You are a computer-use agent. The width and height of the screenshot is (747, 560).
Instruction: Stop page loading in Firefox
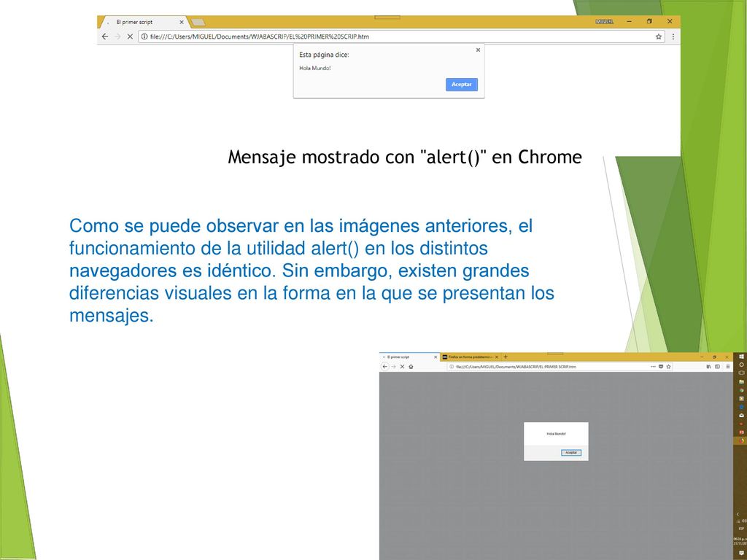(402, 367)
